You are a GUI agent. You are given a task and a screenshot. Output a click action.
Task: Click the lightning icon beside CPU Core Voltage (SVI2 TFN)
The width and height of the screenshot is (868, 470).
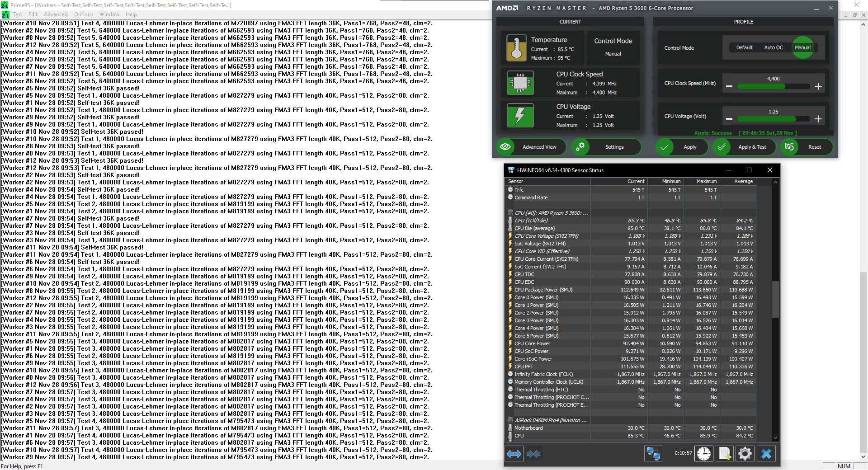510,236
